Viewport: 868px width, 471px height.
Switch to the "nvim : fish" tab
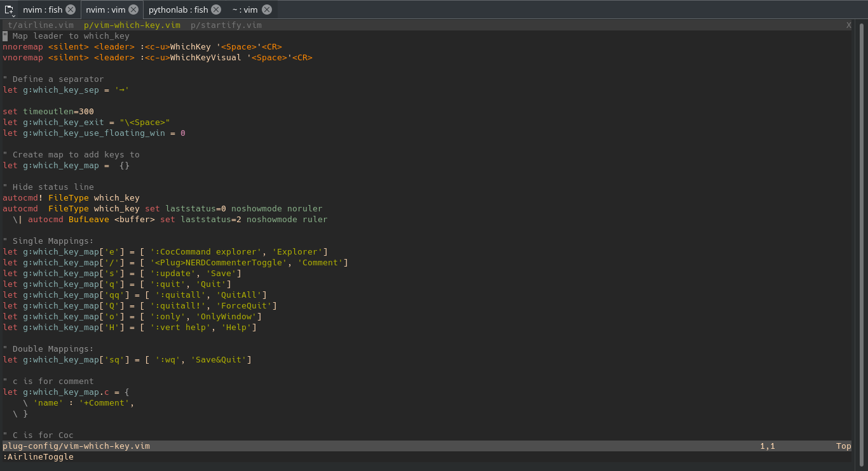coord(41,10)
